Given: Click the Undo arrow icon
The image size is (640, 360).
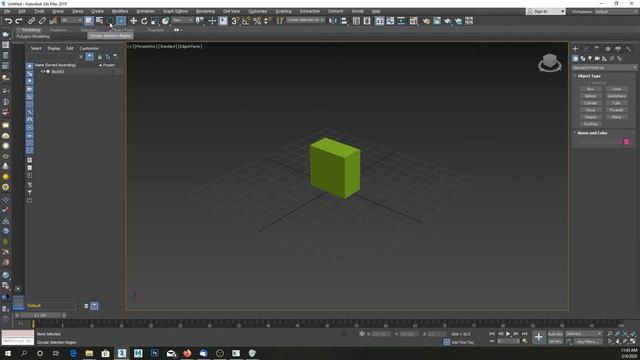Looking at the screenshot, I should click(x=8, y=21).
